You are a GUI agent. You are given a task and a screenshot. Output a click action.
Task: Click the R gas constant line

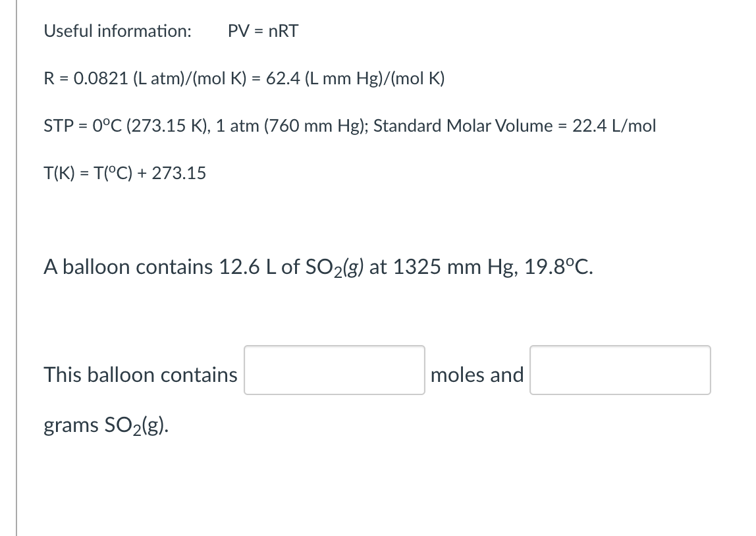point(244,78)
